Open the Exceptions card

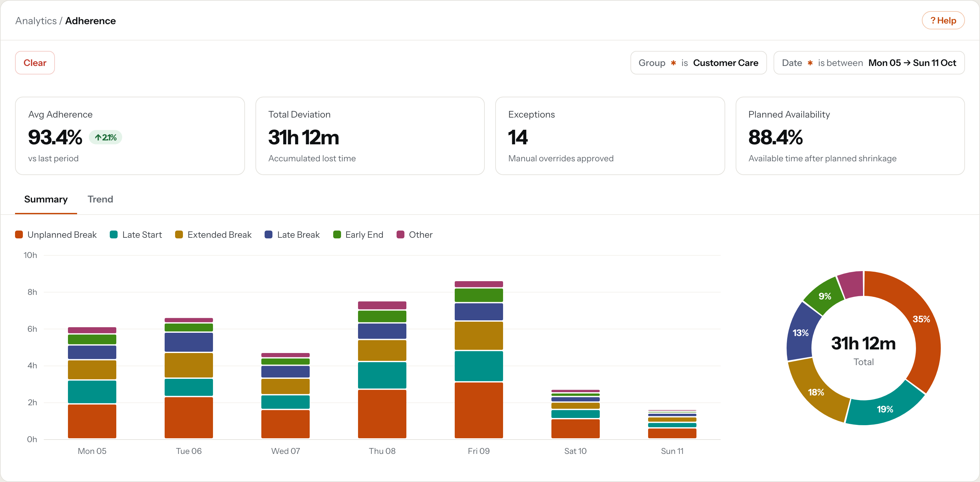click(610, 136)
